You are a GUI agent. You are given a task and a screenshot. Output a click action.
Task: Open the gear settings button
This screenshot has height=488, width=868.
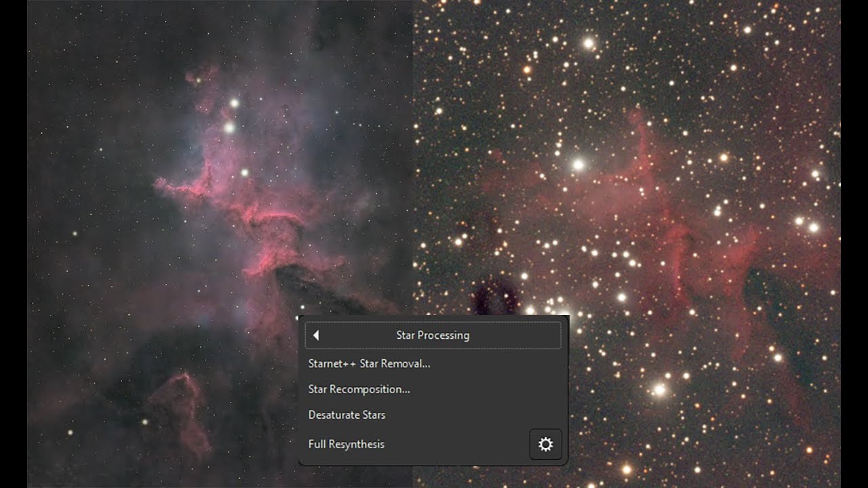pos(545,444)
